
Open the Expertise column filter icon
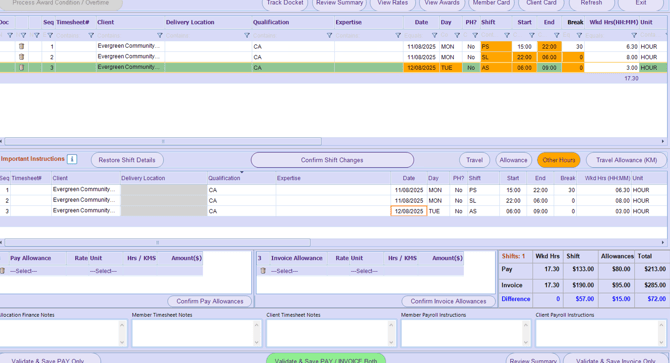[398, 35]
